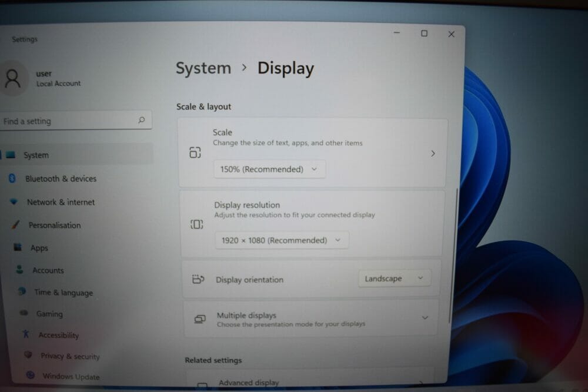Click the Multiple displays icon
The image size is (588, 392).
(200, 319)
